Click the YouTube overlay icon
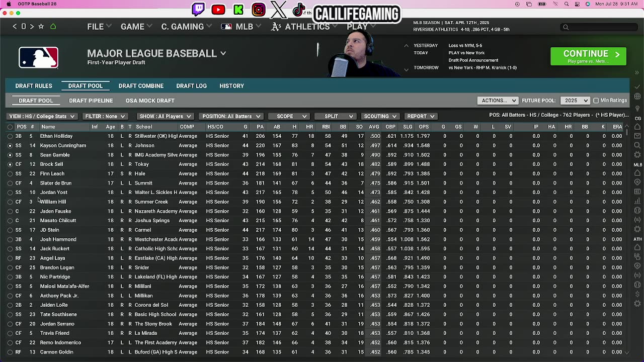 pos(218,10)
